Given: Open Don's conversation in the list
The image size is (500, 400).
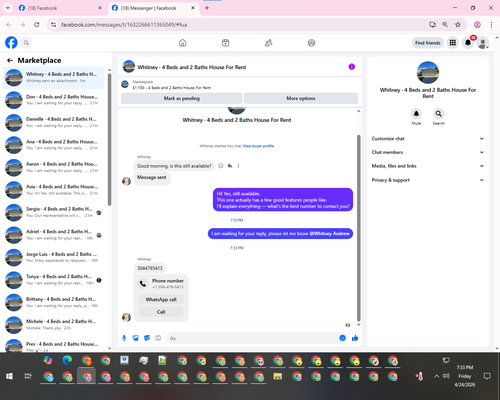Looking at the screenshot, I should [53, 100].
